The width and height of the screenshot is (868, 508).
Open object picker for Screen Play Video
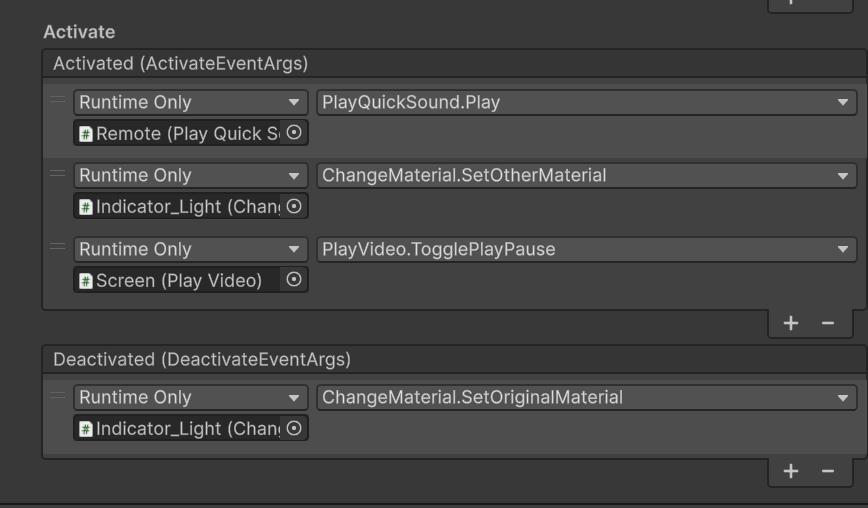click(294, 281)
